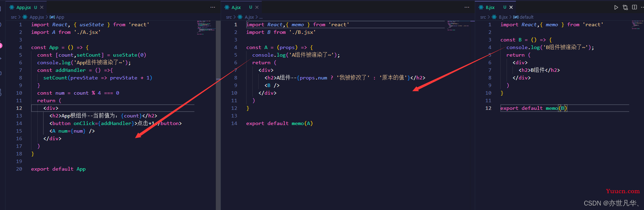Click line number 12 in B.jsx gutter

pos(488,108)
